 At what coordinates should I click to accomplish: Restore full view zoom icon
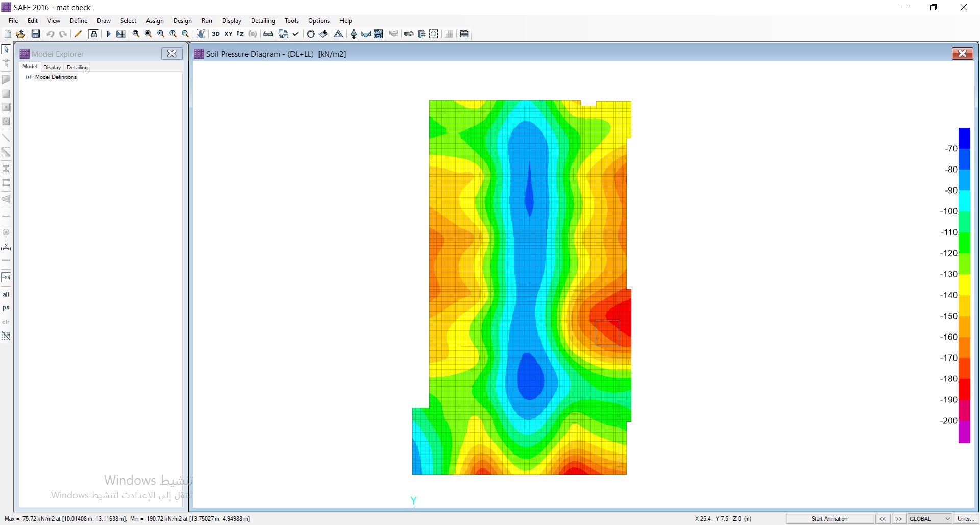coord(148,34)
